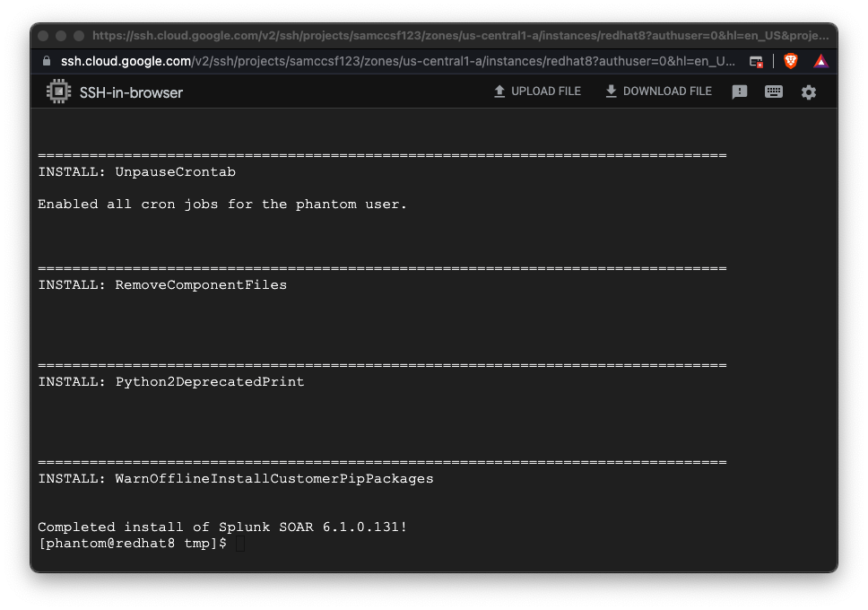Click the "INSTALL: Python2DeprecatedPrint" terminal line
The height and width of the screenshot is (610, 868).
click(171, 382)
